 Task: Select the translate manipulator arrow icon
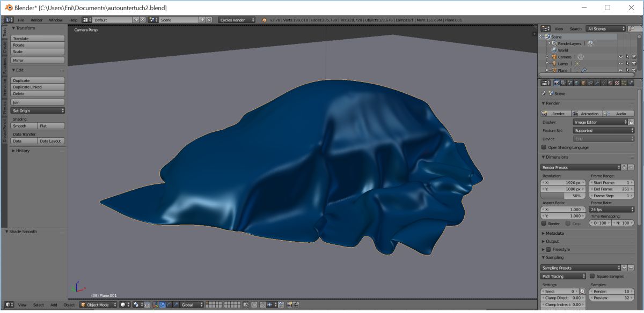point(162,304)
